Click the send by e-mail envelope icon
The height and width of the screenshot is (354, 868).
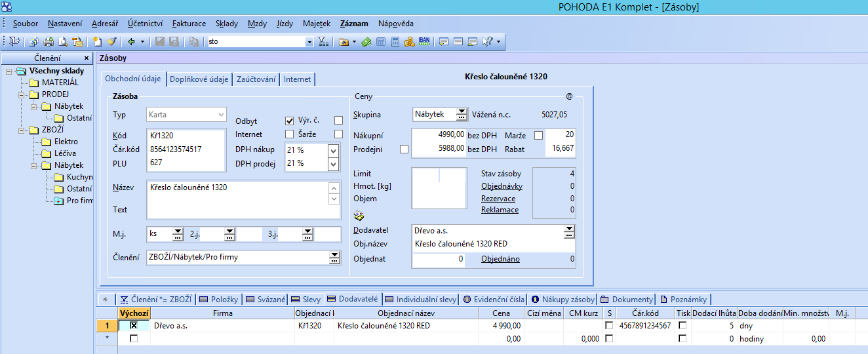77,41
